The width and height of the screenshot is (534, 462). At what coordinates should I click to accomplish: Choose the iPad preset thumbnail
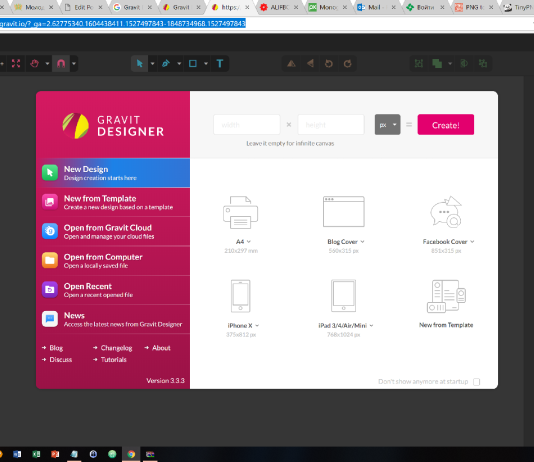coord(344,296)
